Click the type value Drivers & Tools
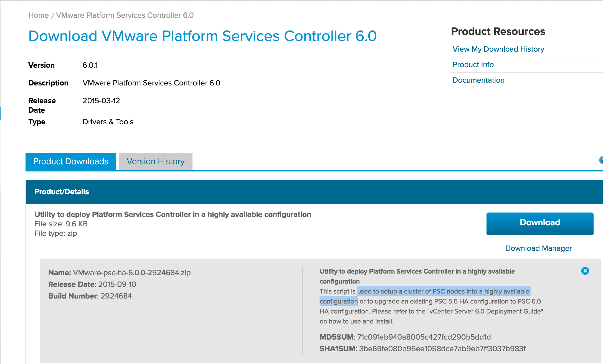Screen dimensions: 603x364 coord(108,122)
